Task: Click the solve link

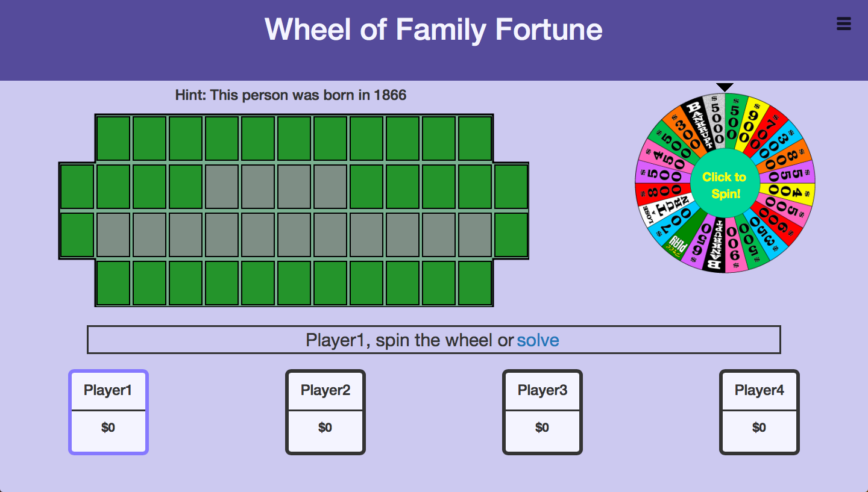Action: 538,340
